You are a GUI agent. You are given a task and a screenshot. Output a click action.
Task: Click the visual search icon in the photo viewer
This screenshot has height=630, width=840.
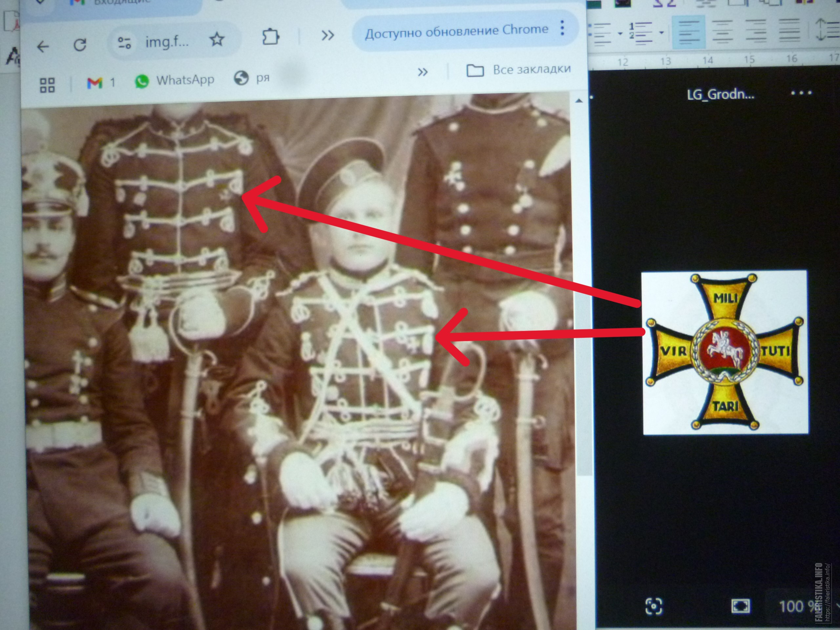654,606
